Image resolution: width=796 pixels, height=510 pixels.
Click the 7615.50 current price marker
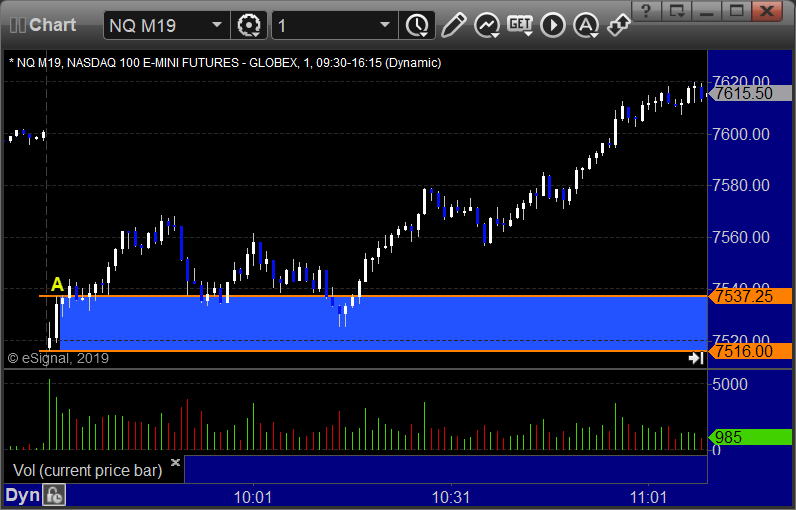pos(750,93)
